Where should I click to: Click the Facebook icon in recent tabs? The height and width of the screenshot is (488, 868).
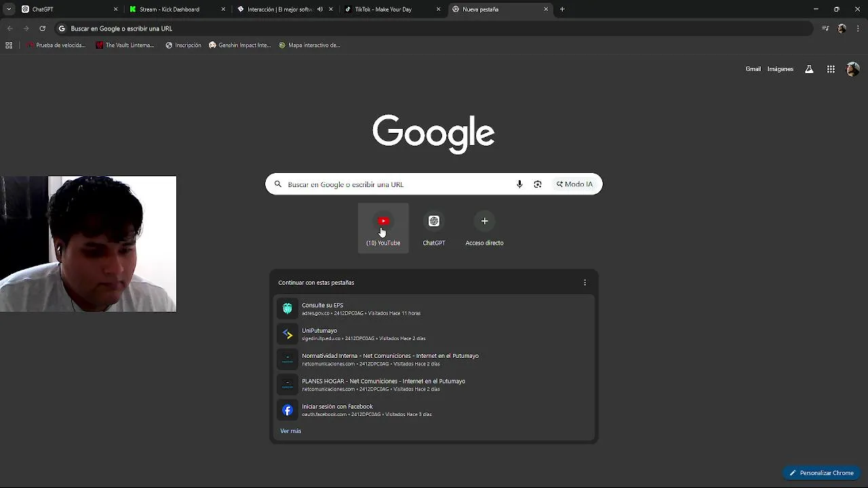tap(288, 410)
